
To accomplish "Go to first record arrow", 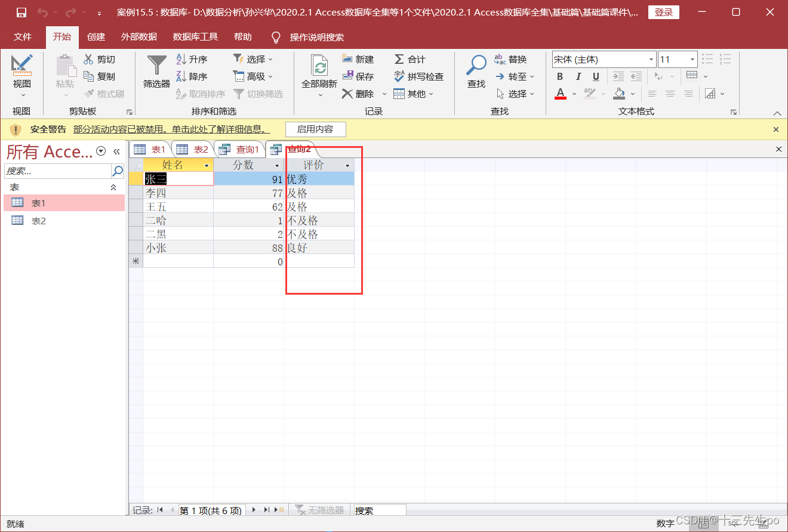I will [x=159, y=510].
